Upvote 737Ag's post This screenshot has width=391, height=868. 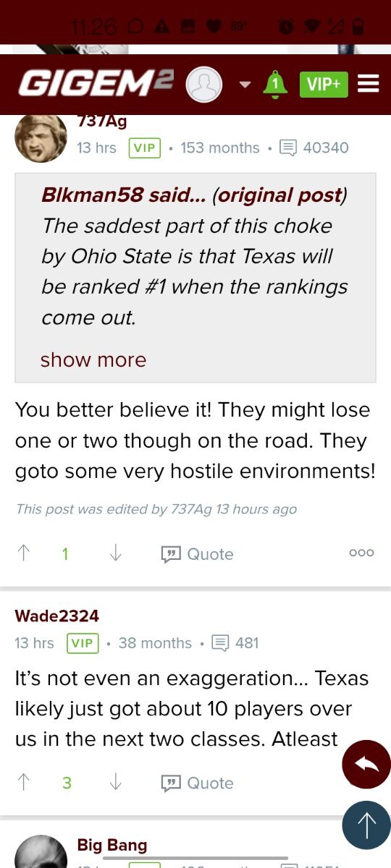tap(23, 553)
